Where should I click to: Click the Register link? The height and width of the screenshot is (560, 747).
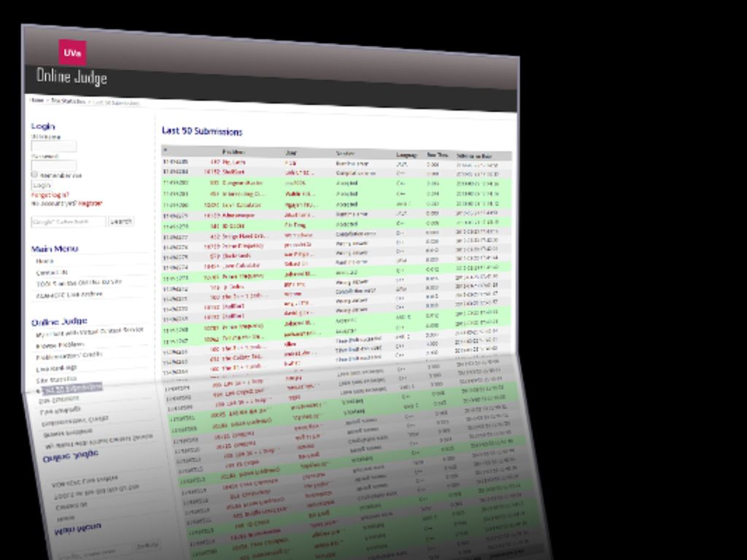pyautogui.click(x=90, y=203)
